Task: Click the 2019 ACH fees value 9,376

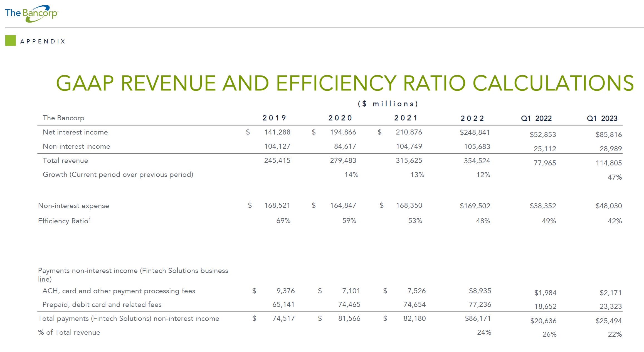Action: pos(285,291)
